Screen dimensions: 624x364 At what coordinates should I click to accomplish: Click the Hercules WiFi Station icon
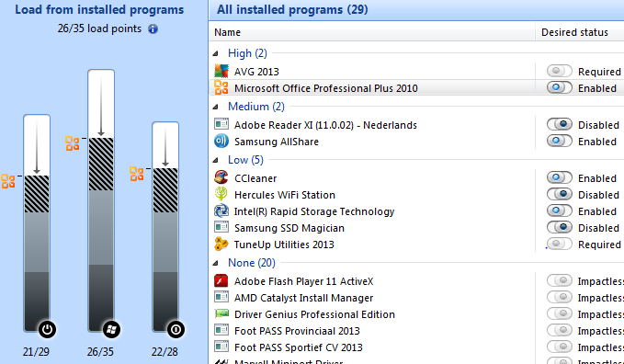(x=221, y=194)
